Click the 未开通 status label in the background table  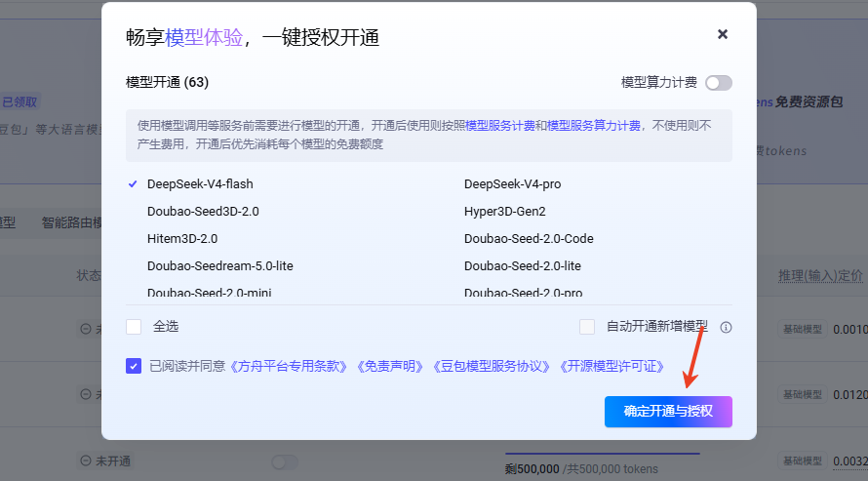pos(105,461)
